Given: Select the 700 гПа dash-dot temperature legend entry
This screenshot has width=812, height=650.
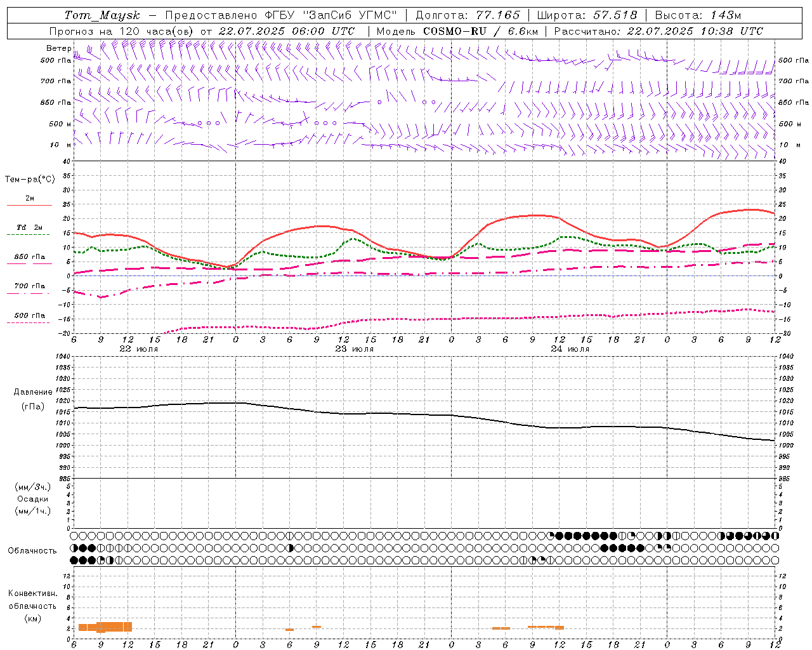Looking at the screenshot, I should point(29,289).
